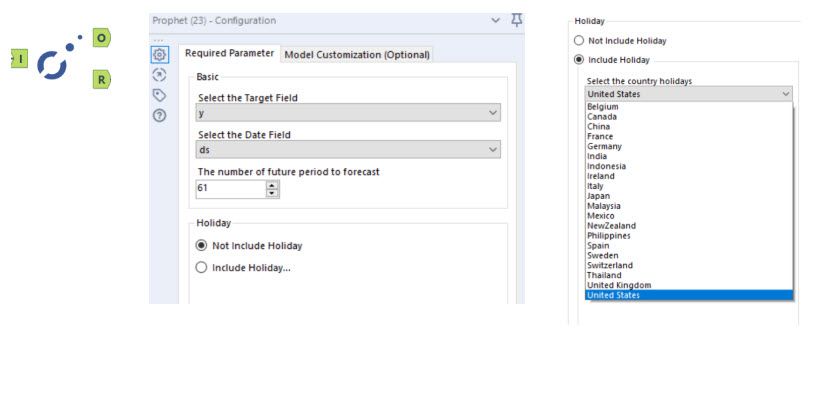Viewport: 819px width, 407px height.
Task: Click the R output anchor
Action: (100, 79)
